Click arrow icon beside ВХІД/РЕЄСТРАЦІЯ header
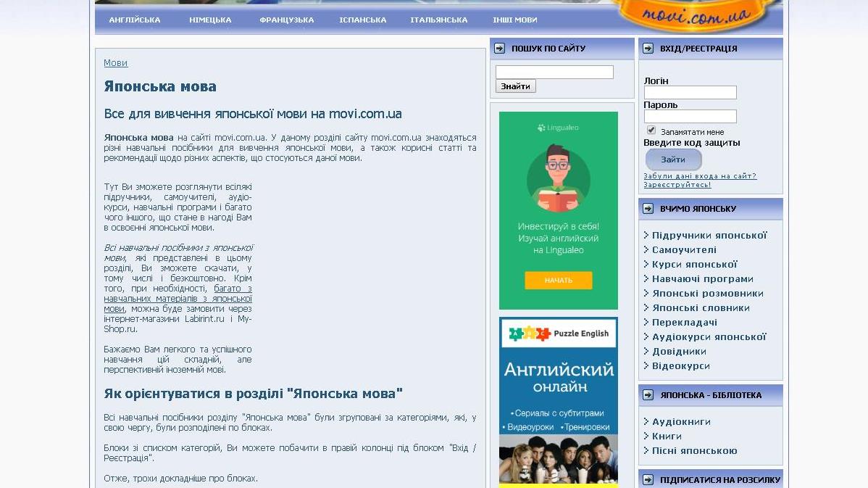 coord(648,49)
